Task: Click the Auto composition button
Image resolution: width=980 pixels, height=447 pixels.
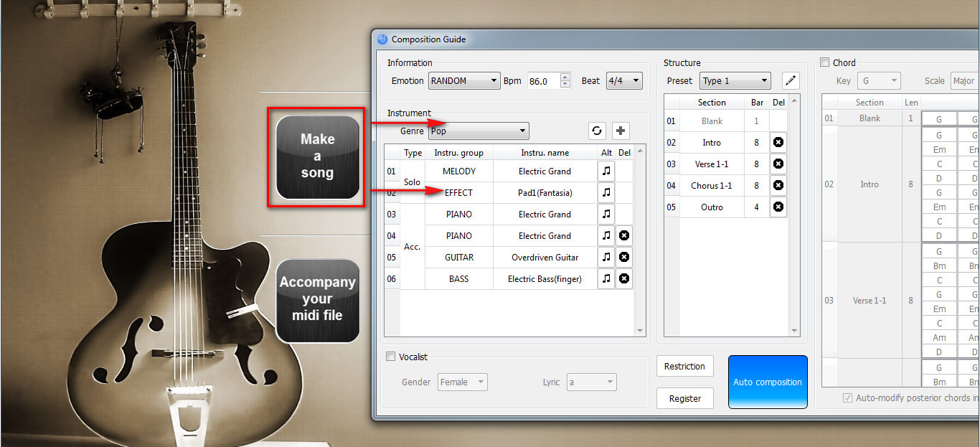Action: click(768, 382)
